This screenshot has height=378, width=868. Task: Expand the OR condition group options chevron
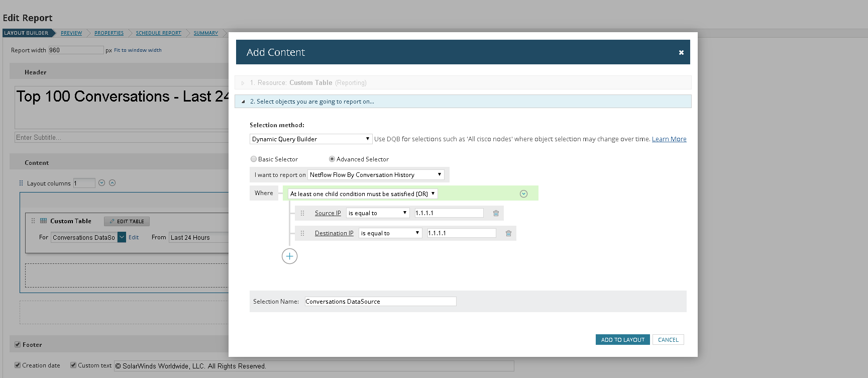(523, 194)
